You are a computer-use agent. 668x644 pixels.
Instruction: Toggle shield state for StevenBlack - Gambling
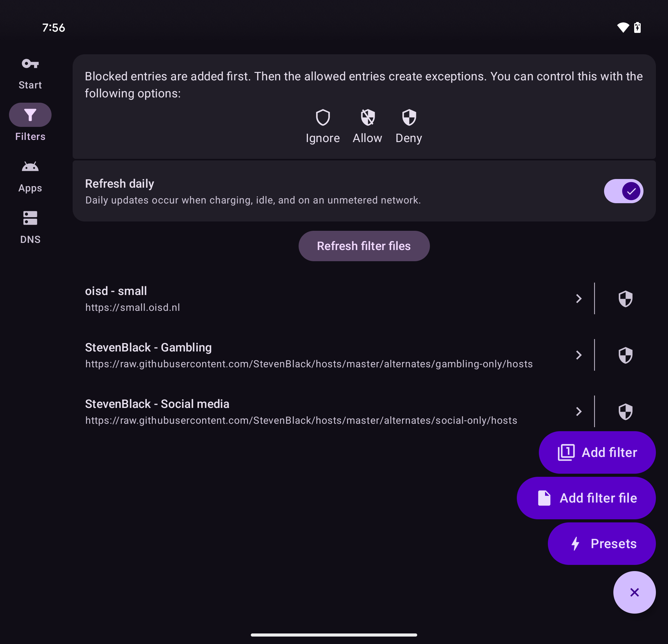625,355
